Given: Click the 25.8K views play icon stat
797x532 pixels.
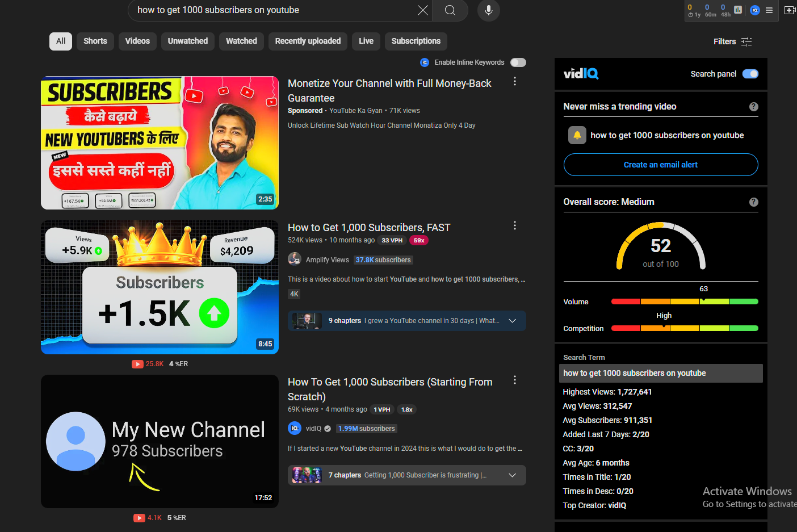Looking at the screenshot, I should click(148, 364).
